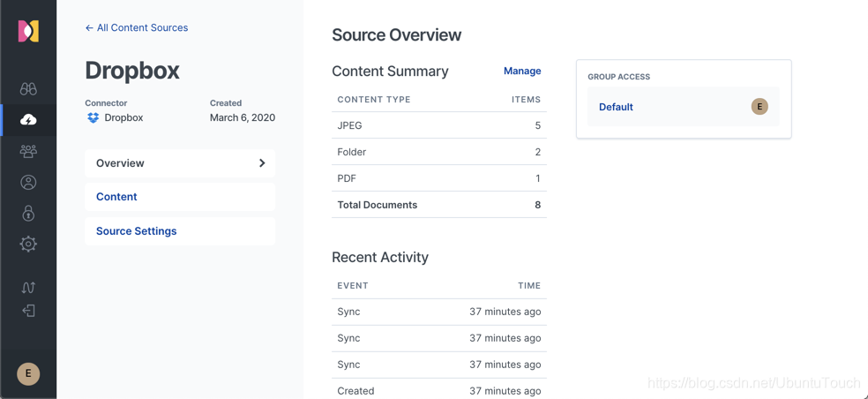Click the GROUP ACCESS heading
The height and width of the screenshot is (399, 868).
point(619,77)
